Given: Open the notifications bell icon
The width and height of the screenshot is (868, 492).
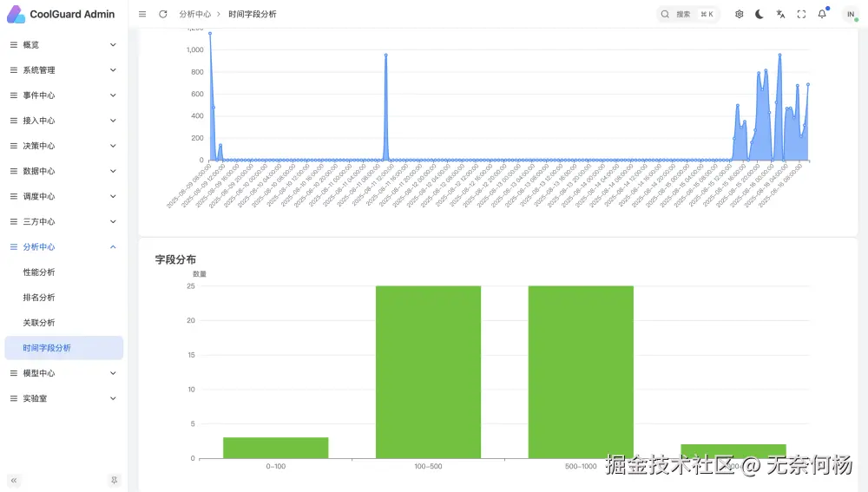Looking at the screenshot, I should click(x=822, y=15).
